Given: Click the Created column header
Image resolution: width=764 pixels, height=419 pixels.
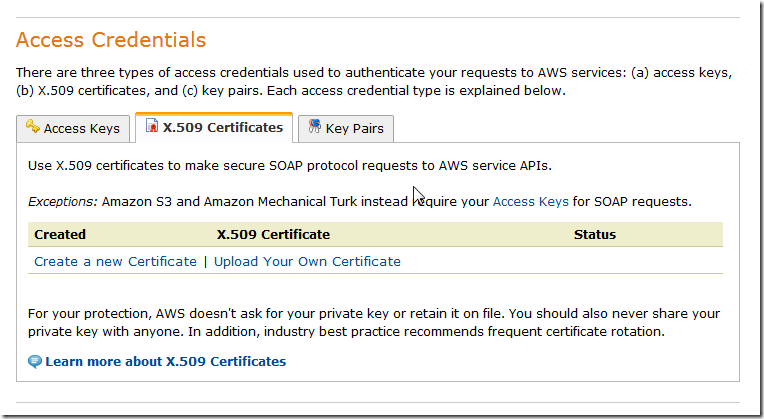Looking at the screenshot, I should click(60, 235).
